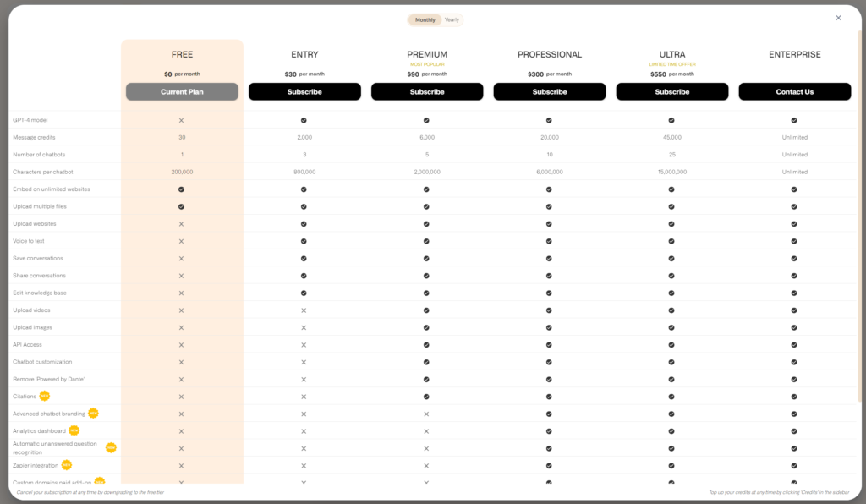The height and width of the screenshot is (504, 866).
Task: Click the X for GPT-4 model in Free
Action: coord(181,120)
